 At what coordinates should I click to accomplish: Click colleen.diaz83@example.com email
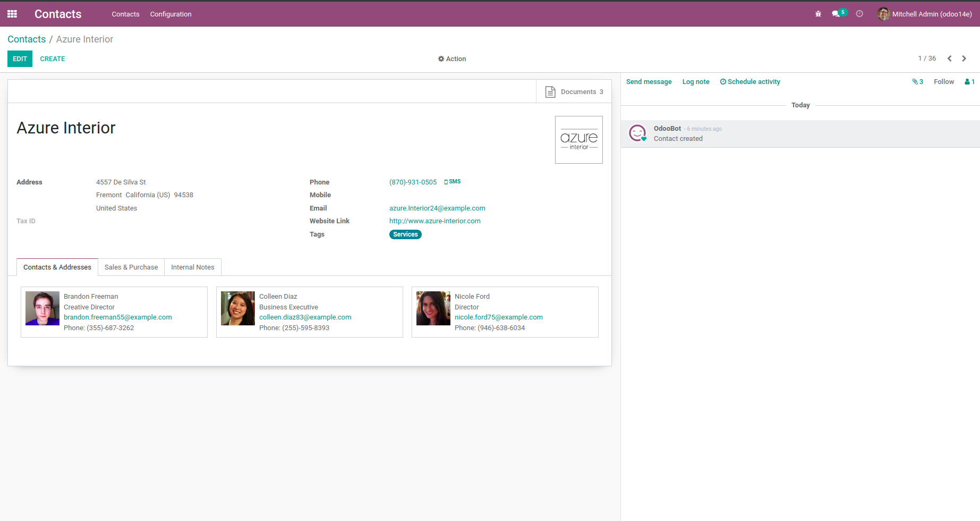click(x=305, y=317)
